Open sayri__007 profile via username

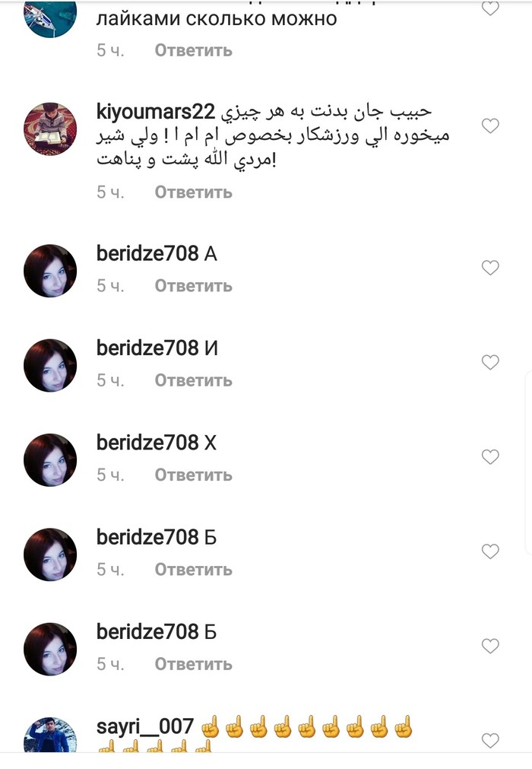click(145, 726)
